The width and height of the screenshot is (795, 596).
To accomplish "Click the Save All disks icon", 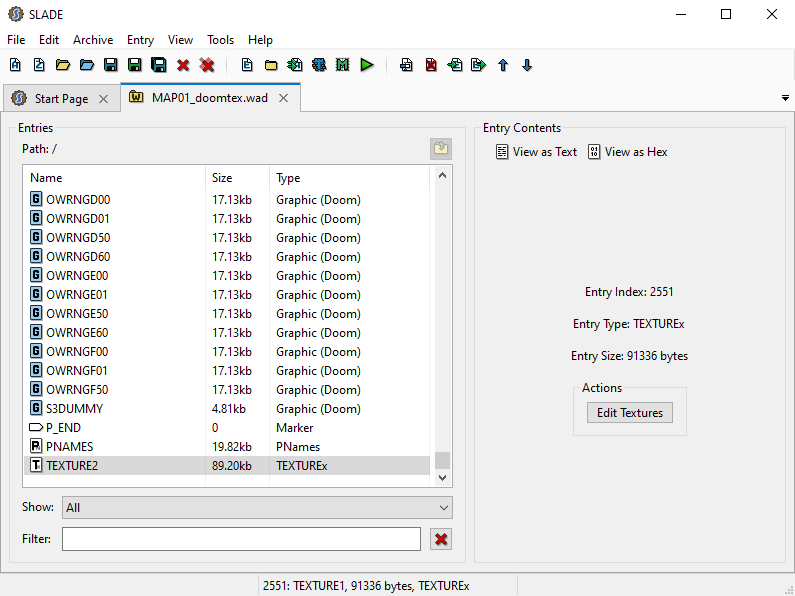I will pyautogui.click(x=158, y=65).
